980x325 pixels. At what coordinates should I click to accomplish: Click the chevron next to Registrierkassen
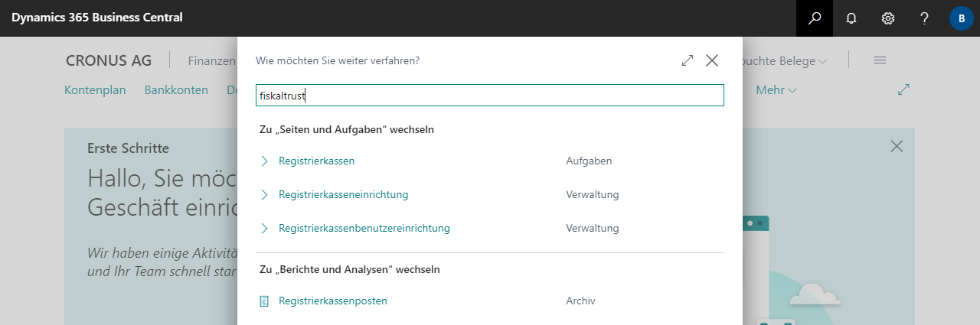click(265, 161)
